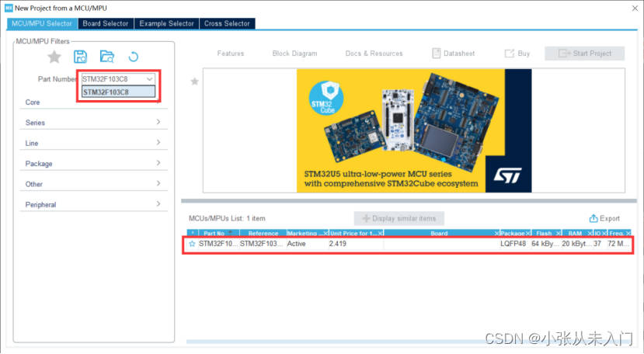
Task: Close the New Project window
Action: pyautogui.click(x=635, y=9)
